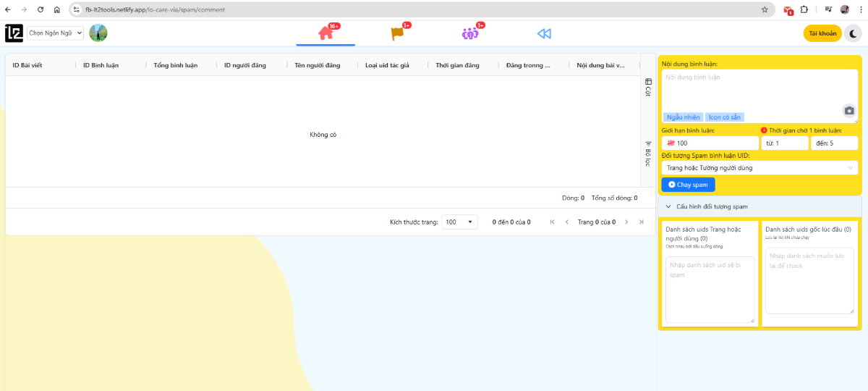The image size is (868, 391).
Task: Click the Ngẫu nhiên tag
Action: (684, 117)
